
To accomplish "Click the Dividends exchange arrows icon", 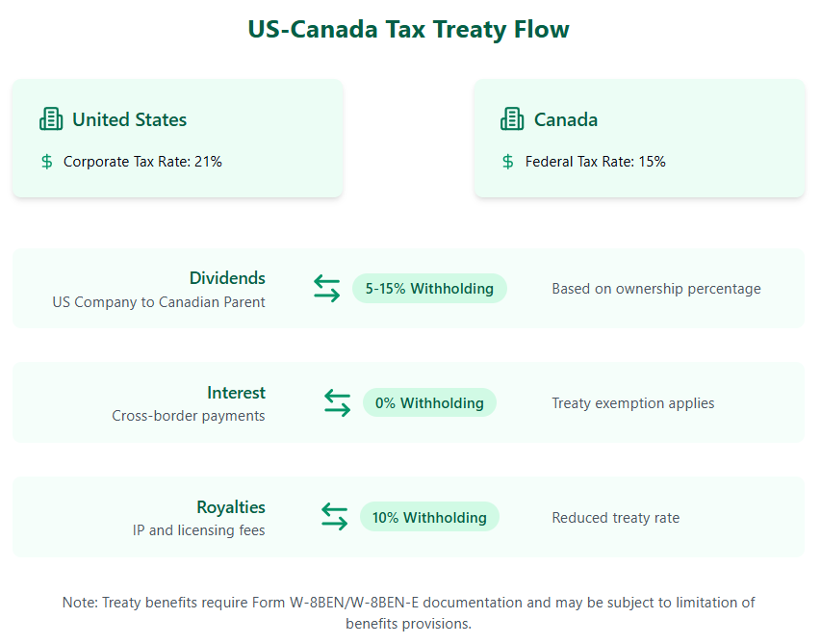I will 327,288.
